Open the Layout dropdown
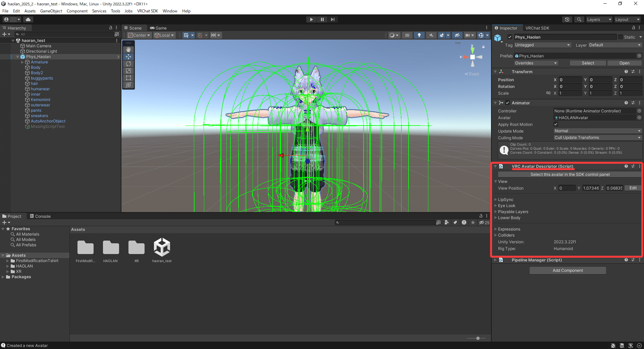Screen dimensions: 644x349 [627, 19]
